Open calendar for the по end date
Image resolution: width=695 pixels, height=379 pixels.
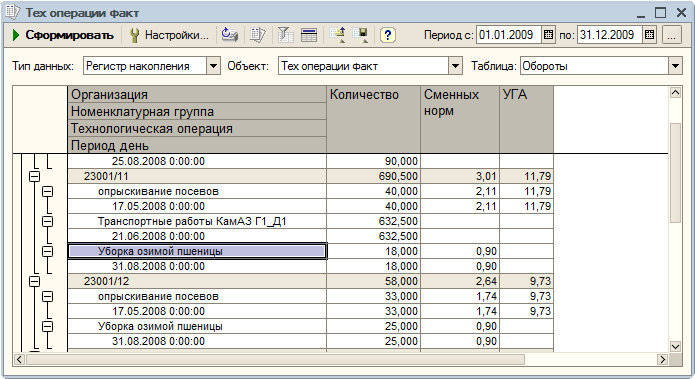pyautogui.click(x=649, y=35)
